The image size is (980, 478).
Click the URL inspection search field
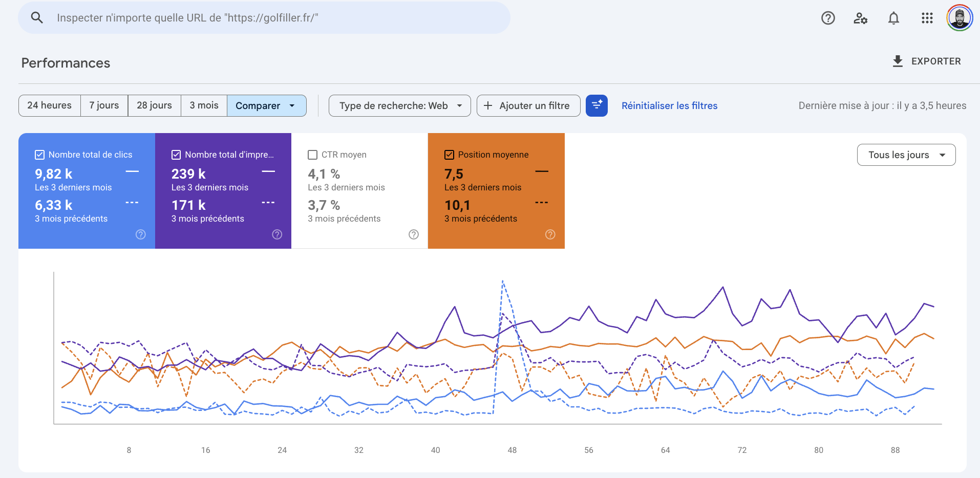[x=264, y=18]
